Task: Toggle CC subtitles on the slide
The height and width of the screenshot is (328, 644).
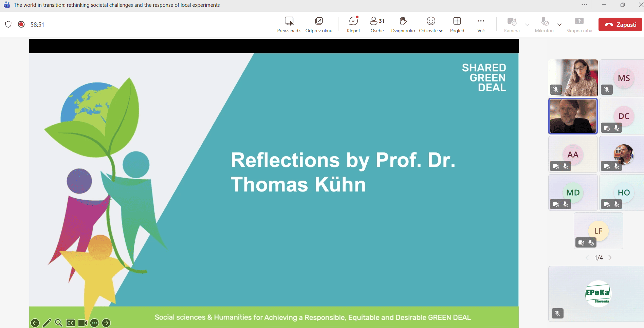Action: coord(71,323)
